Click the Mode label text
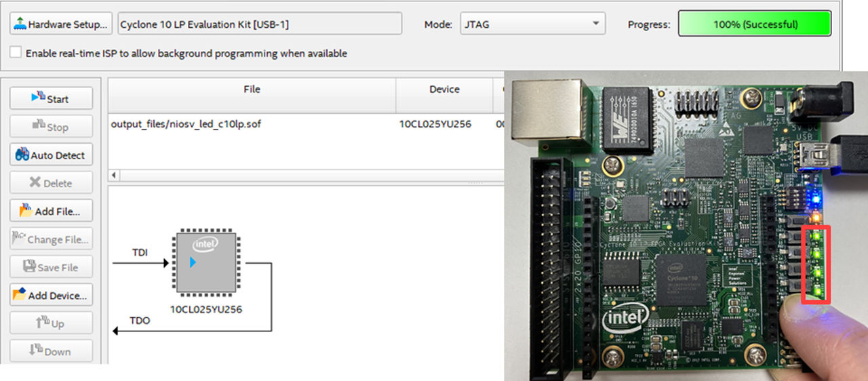This screenshot has height=381, width=868. 438,24
